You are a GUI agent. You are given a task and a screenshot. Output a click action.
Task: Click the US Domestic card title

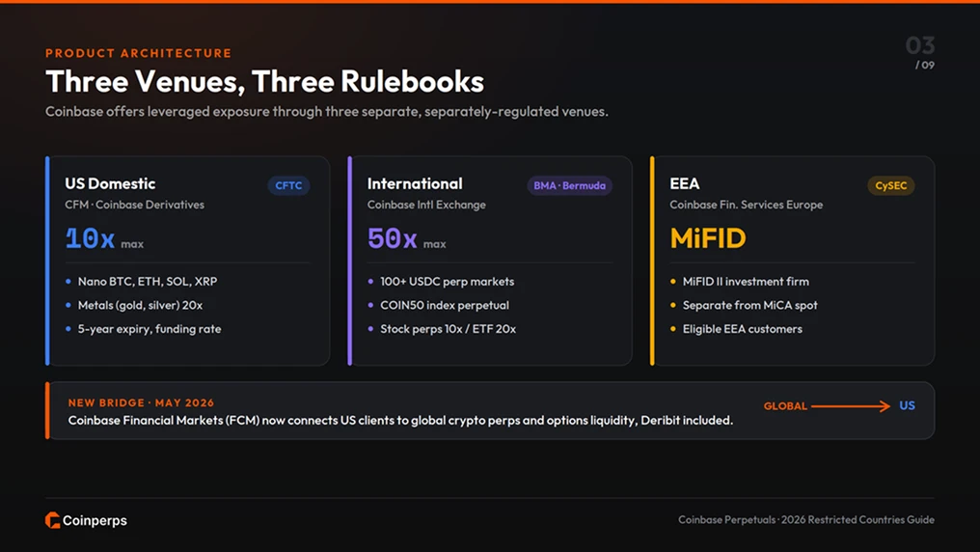click(110, 183)
